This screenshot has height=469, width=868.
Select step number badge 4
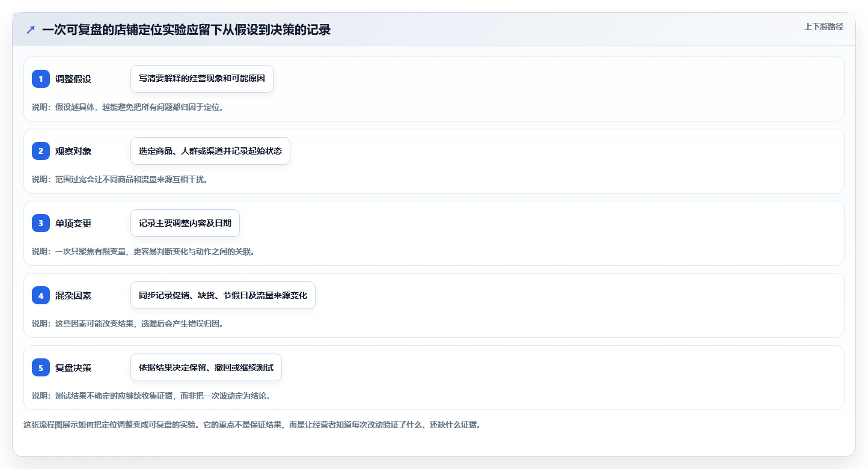(41, 295)
